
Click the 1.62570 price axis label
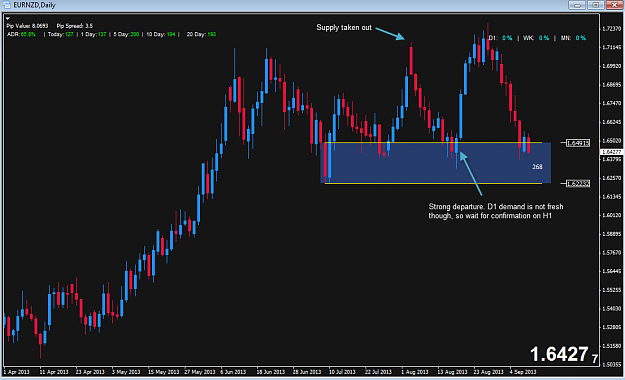pyautogui.click(x=611, y=178)
